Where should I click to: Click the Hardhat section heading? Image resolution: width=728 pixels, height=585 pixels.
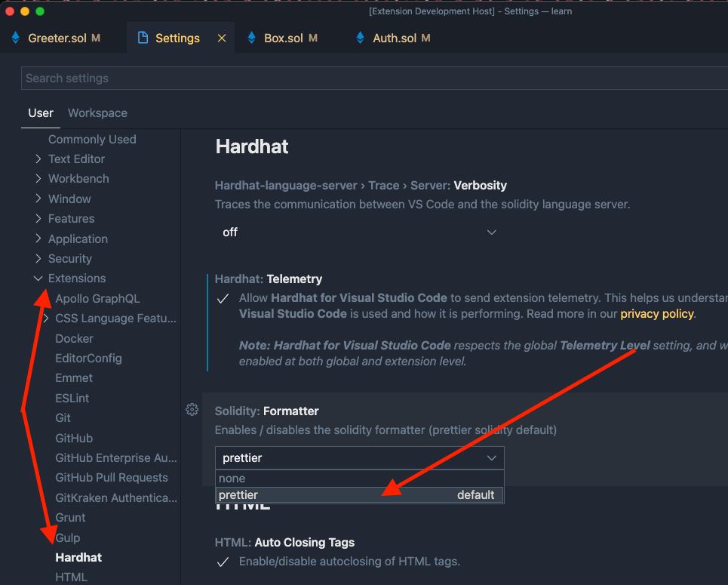click(x=252, y=147)
